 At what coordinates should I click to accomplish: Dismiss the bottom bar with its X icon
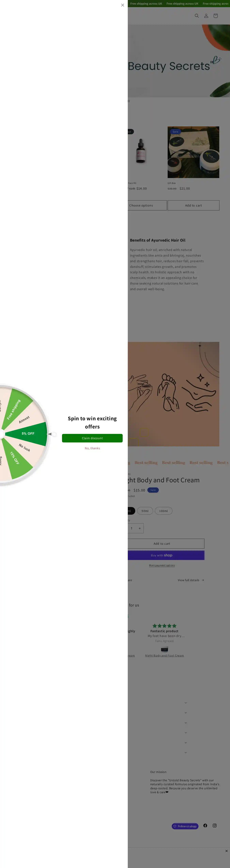[x=226, y=851]
